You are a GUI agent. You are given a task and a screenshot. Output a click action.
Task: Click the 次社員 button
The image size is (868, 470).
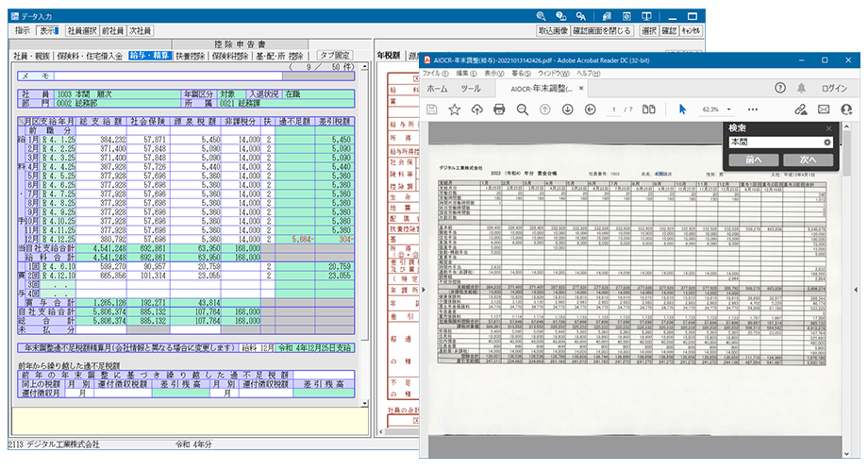pos(140,31)
